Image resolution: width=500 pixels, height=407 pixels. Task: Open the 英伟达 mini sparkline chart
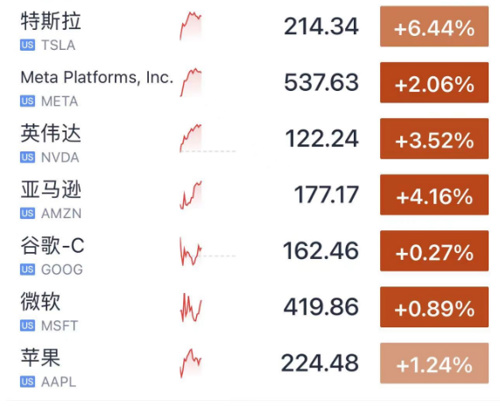click(x=191, y=138)
